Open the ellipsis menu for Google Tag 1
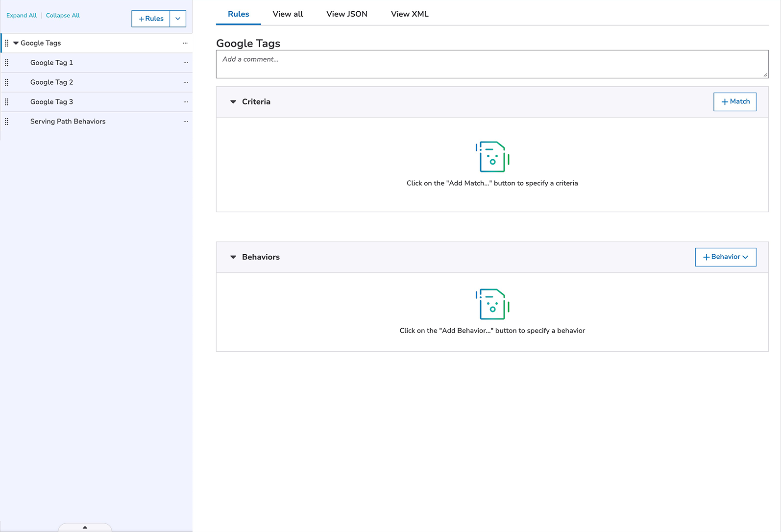 tap(186, 63)
